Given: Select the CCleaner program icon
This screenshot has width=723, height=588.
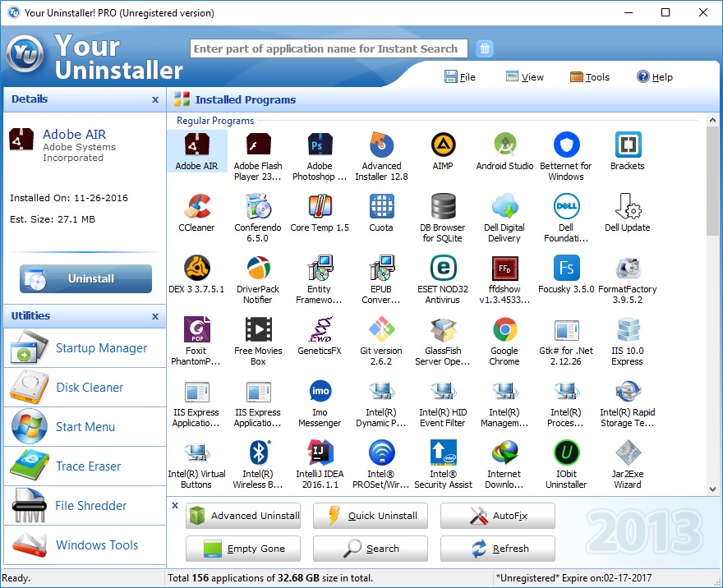Looking at the screenshot, I should coord(196,212).
